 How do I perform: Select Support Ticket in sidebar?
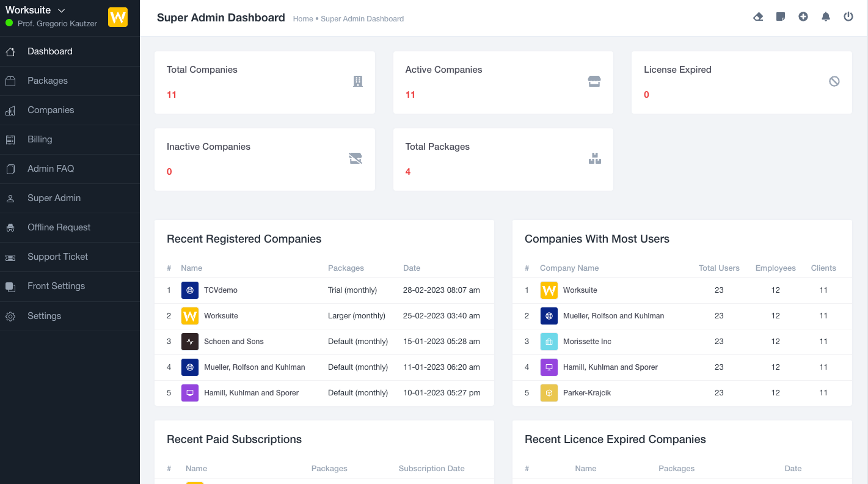[x=57, y=257]
